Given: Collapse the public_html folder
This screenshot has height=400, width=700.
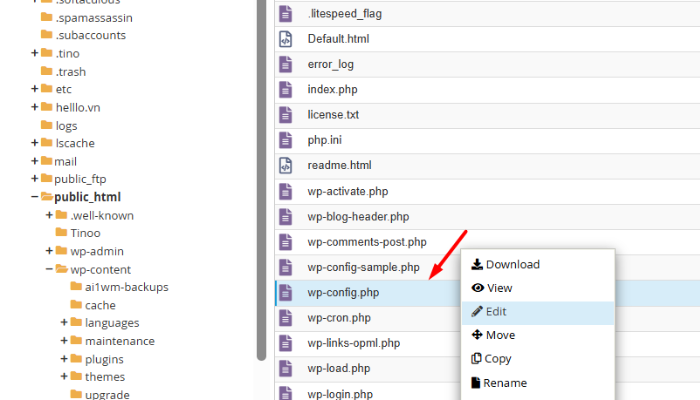Looking at the screenshot, I should click(34, 196).
